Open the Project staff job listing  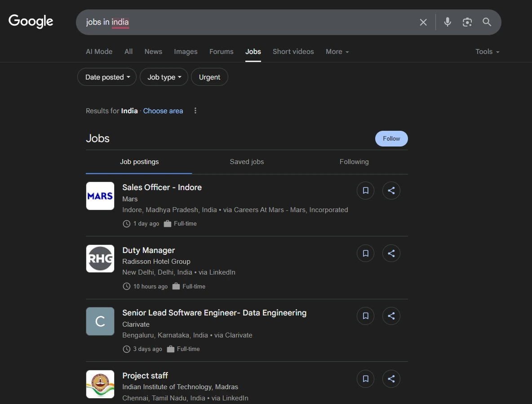tap(145, 376)
